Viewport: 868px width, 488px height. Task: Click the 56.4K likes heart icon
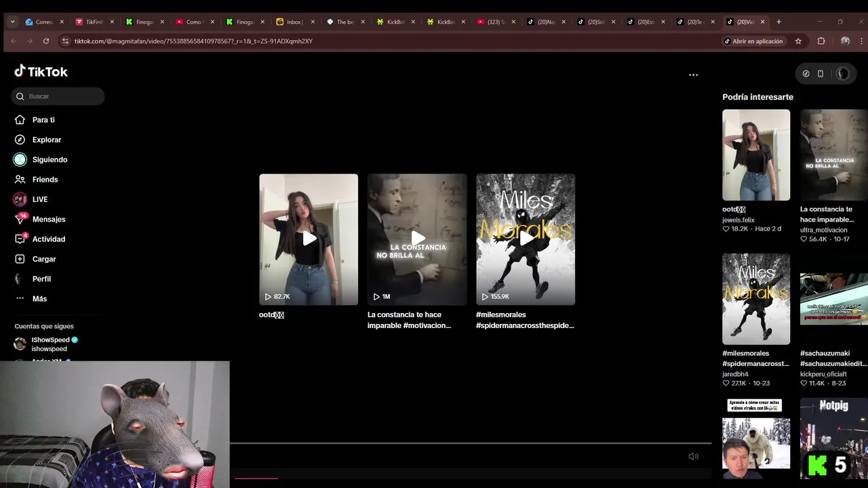pyautogui.click(x=804, y=239)
